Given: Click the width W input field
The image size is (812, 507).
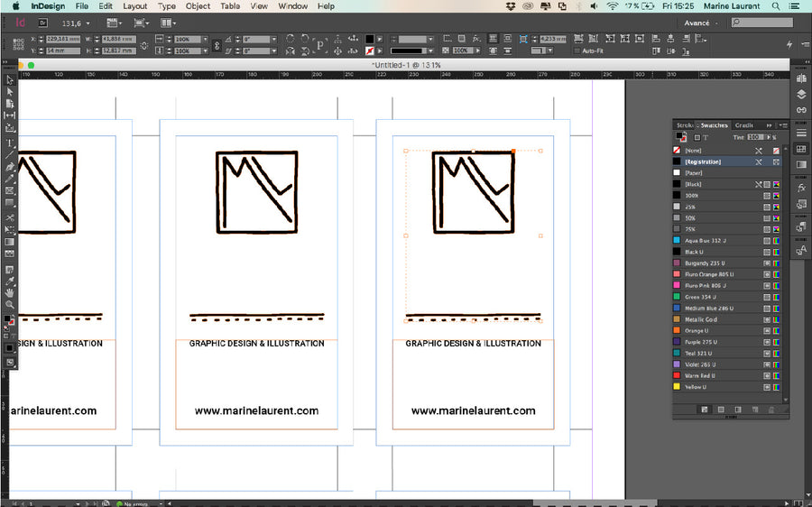Looking at the screenshot, I should point(118,39).
